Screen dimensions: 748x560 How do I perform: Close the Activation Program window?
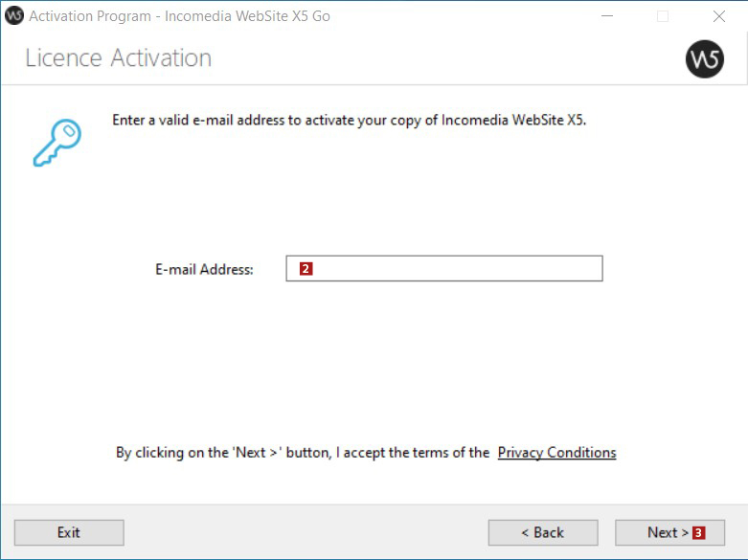tap(719, 16)
